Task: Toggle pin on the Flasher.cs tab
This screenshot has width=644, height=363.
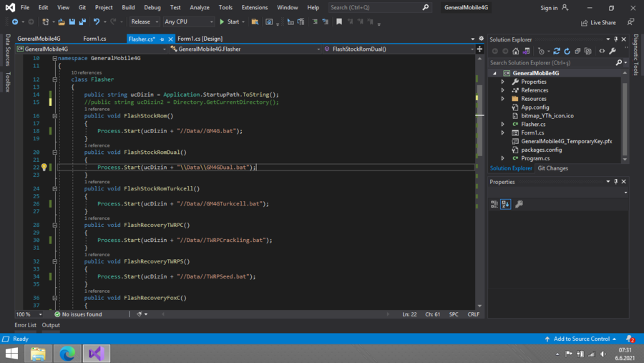Action: coord(162,39)
